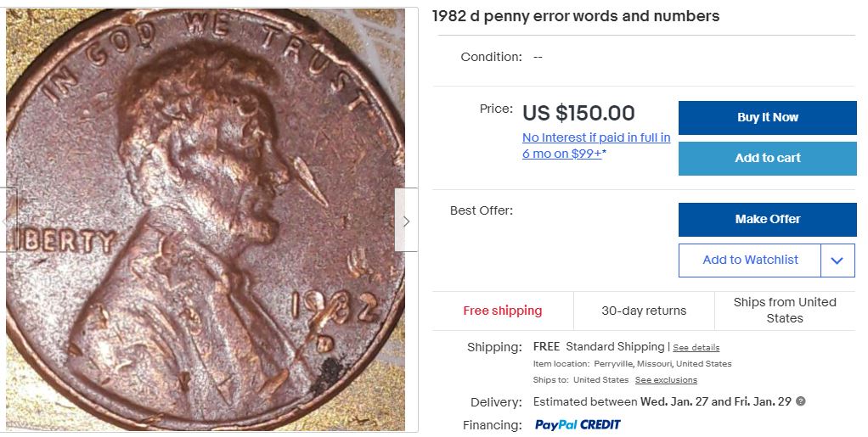Click the 1982 penny main image
Screen dimensions: 868x437
tap(206, 219)
